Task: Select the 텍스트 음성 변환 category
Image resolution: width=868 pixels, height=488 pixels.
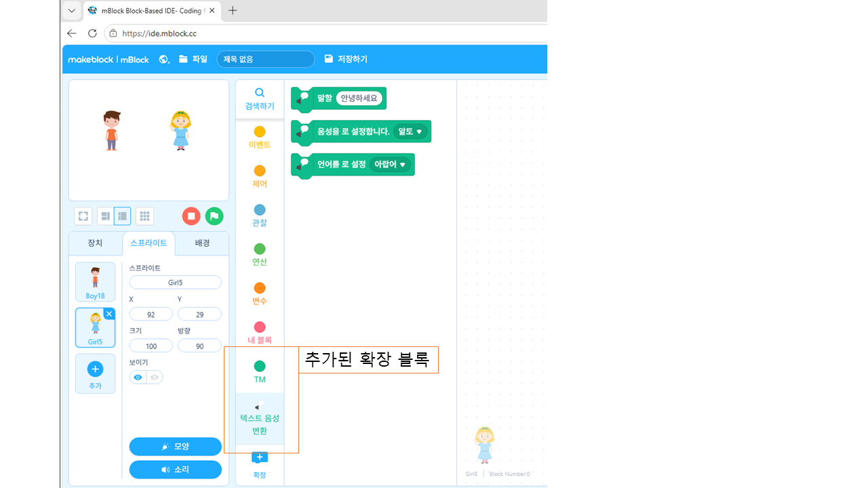Action: pyautogui.click(x=260, y=419)
